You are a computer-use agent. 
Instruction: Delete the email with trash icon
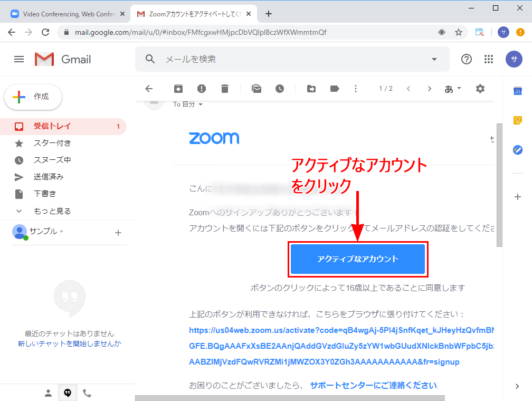tap(225, 89)
